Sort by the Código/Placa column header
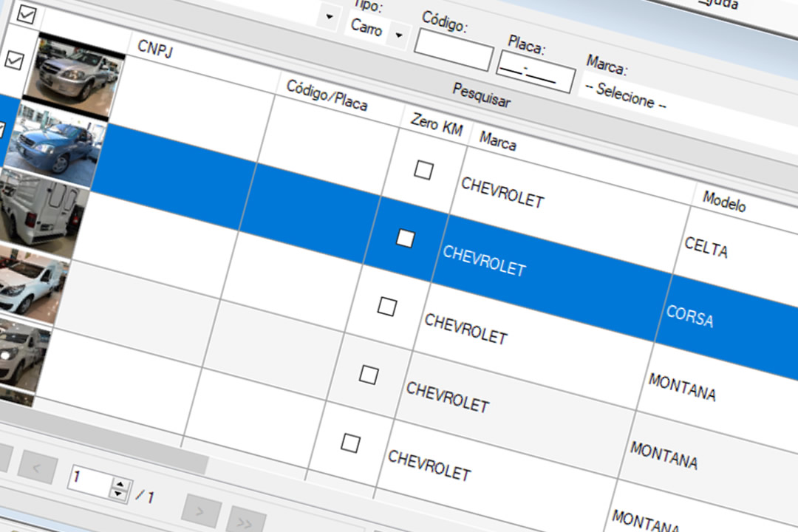Screen dimensions: 798x532 tap(327, 95)
